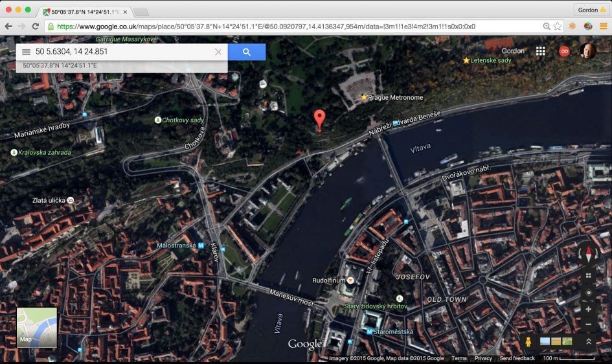The width and height of the screenshot is (612, 364).
Task: Click the browser address bar URL
Action: 266,27
